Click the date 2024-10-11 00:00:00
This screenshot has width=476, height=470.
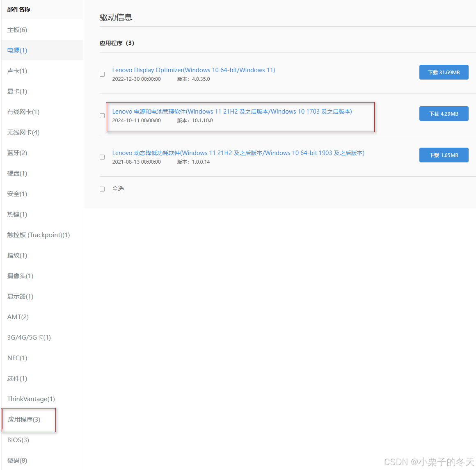137,121
